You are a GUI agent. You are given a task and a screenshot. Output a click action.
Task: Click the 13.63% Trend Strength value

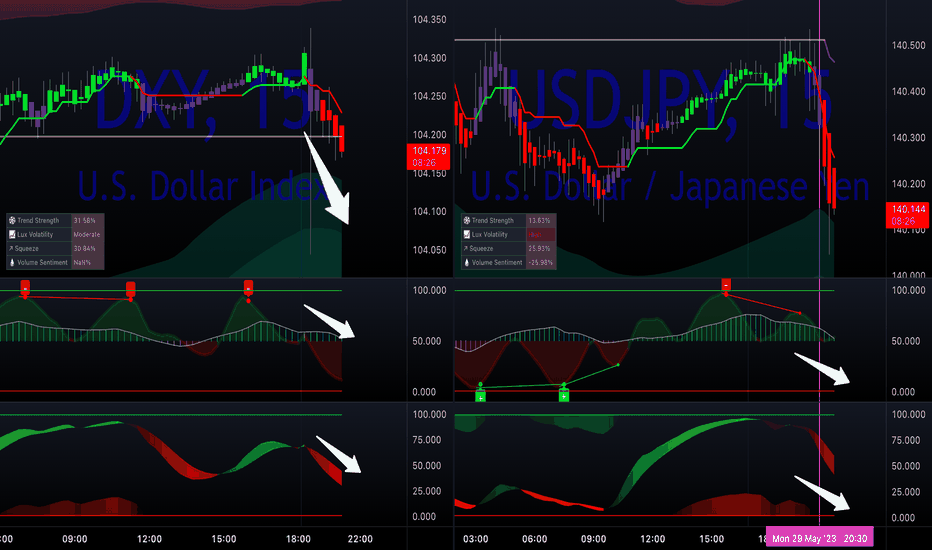[x=539, y=221]
